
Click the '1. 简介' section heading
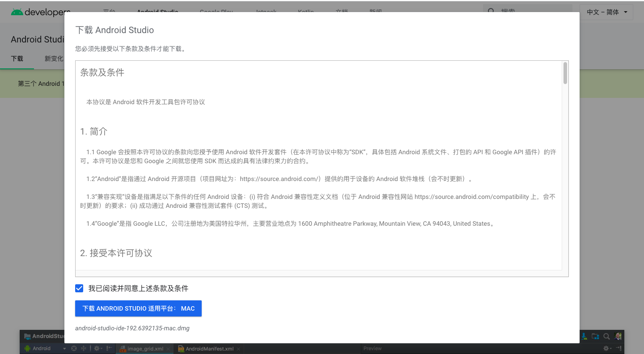click(93, 131)
